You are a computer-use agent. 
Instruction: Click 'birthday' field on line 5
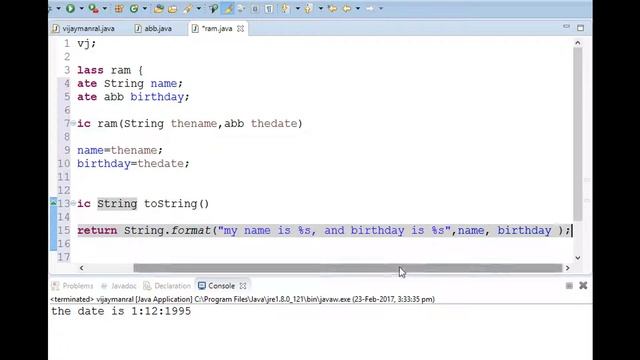[157, 97]
